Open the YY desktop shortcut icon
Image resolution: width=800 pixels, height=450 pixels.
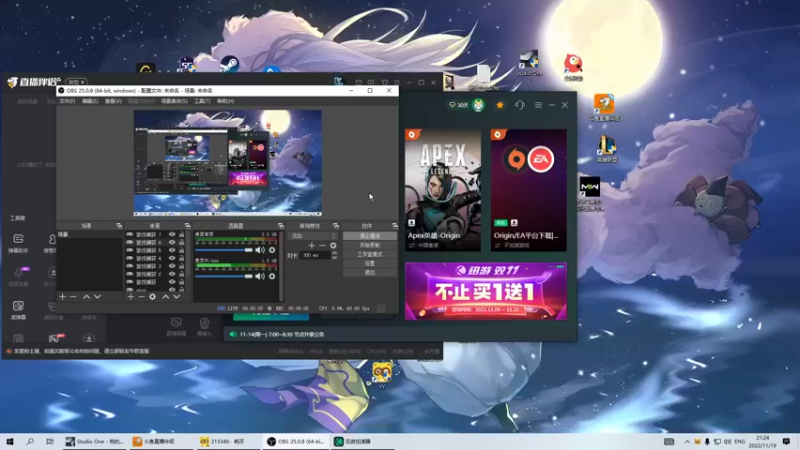382,374
